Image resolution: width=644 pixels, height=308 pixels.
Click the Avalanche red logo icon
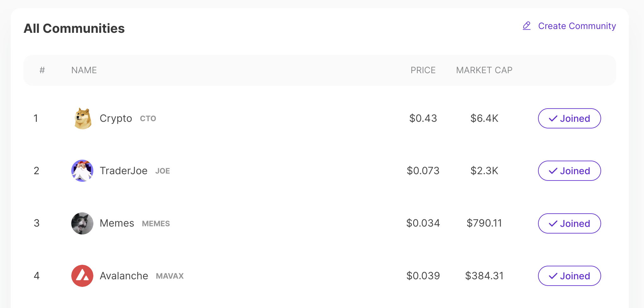click(x=82, y=276)
